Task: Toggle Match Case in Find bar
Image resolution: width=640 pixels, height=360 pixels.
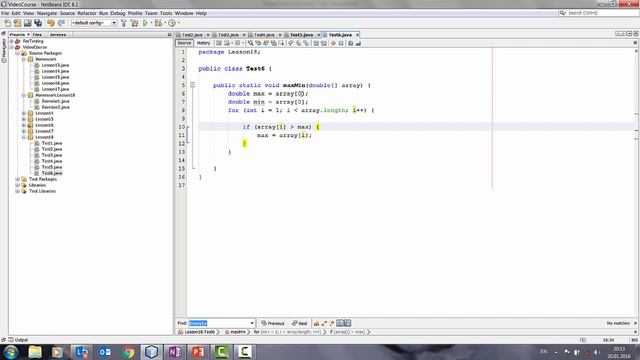Action: tap(316, 323)
